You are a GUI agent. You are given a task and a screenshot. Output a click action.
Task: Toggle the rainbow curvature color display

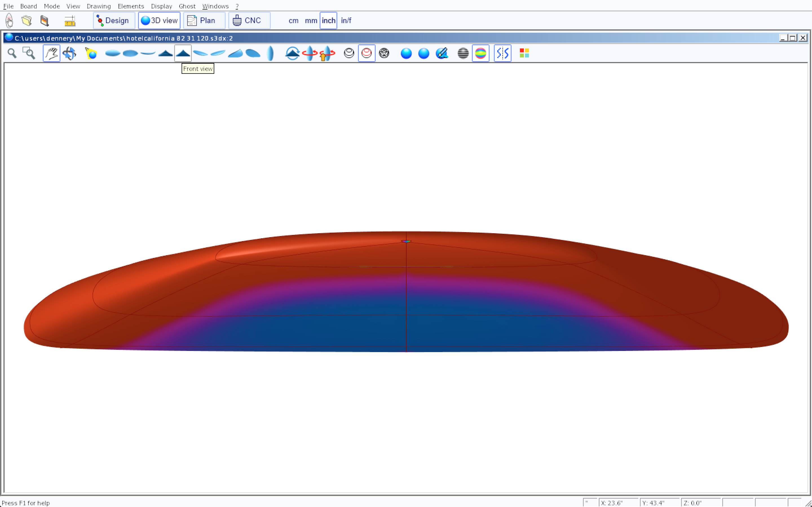pos(480,53)
